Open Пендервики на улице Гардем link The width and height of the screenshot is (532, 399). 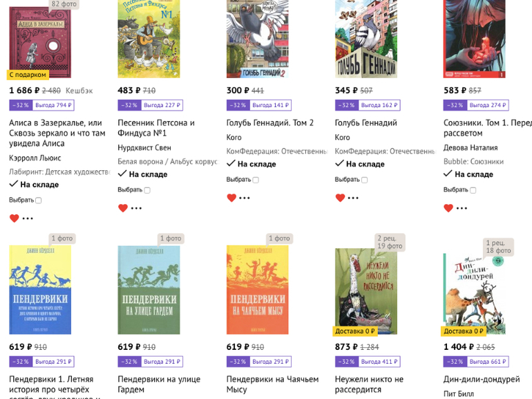[159, 384]
